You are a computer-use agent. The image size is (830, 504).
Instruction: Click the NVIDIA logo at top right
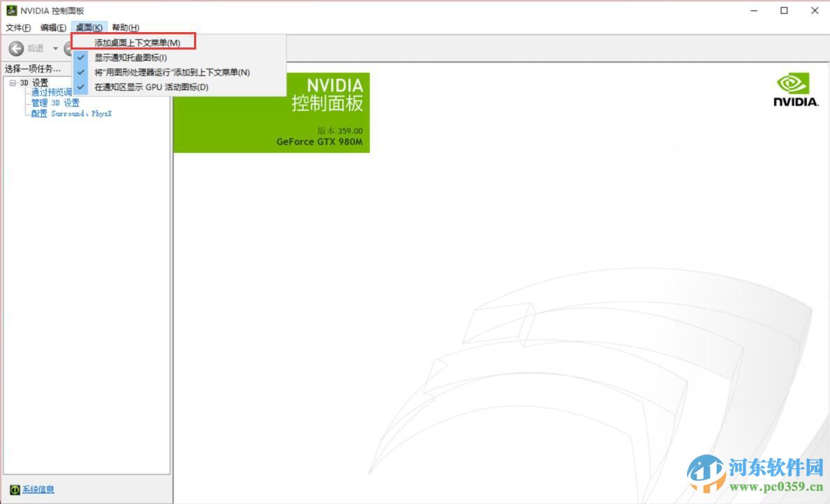coord(796,90)
